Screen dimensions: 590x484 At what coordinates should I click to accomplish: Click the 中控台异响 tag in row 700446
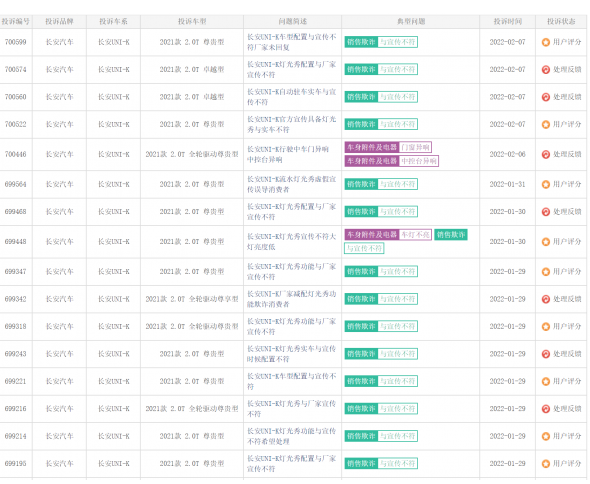(419, 161)
